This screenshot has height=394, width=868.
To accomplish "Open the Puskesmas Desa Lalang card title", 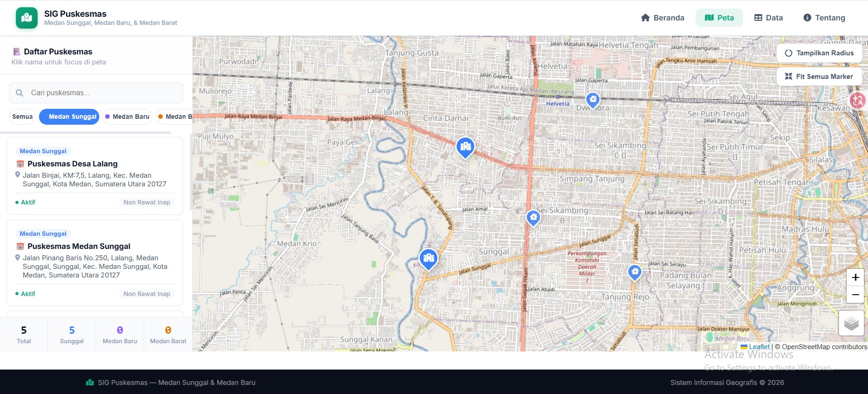I will click(x=73, y=164).
